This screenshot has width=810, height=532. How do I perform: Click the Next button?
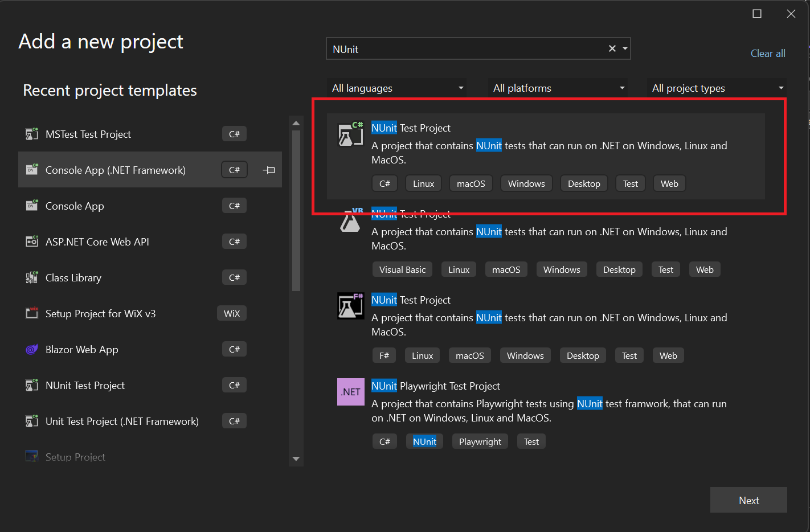tap(748, 500)
